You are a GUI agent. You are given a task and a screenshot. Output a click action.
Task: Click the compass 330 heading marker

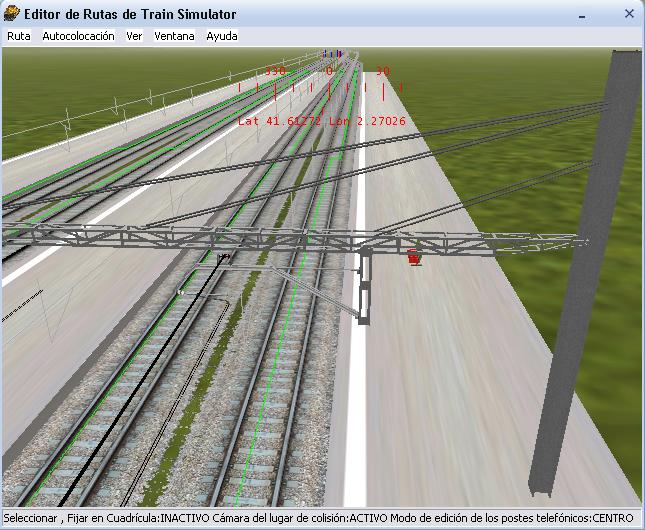[x=274, y=72]
